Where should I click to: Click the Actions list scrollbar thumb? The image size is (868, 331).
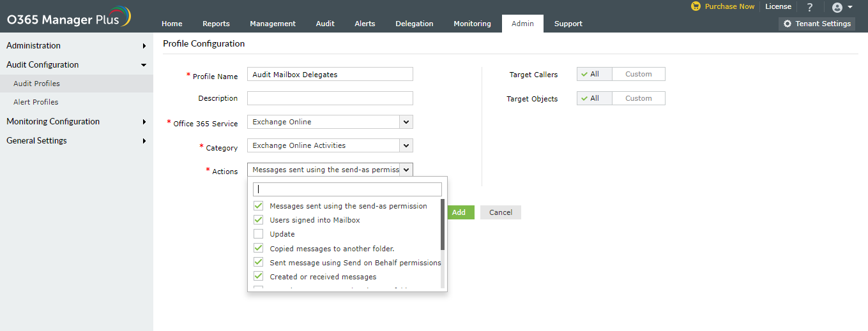click(x=443, y=224)
